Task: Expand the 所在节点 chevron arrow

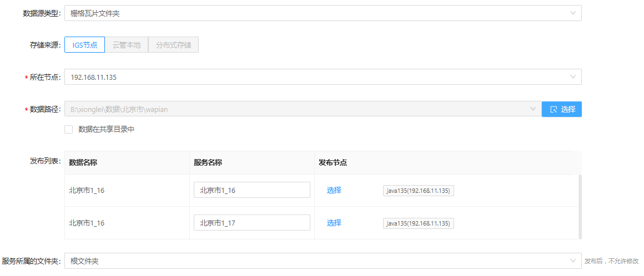Action: coord(573,76)
